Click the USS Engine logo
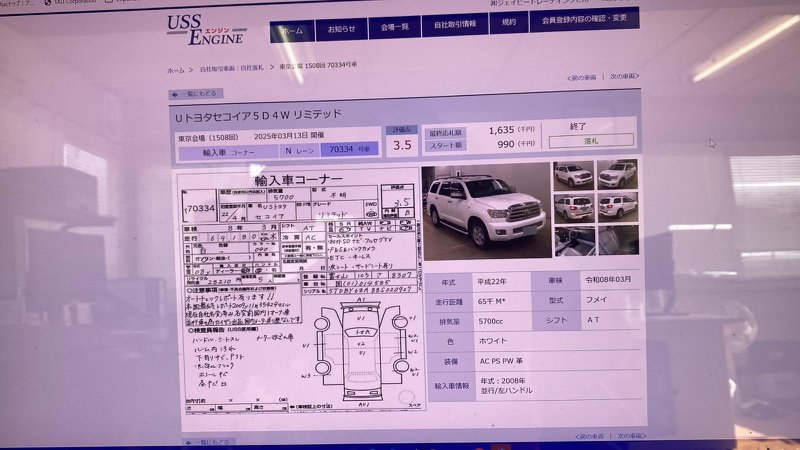The width and height of the screenshot is (800, 450). [x=206, y=31]
